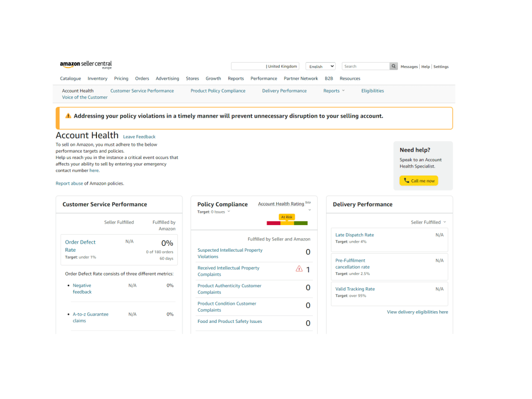The image size is (532, 399).
Task: Switch to Customer Service Performance tab
Action: [142, 90]
